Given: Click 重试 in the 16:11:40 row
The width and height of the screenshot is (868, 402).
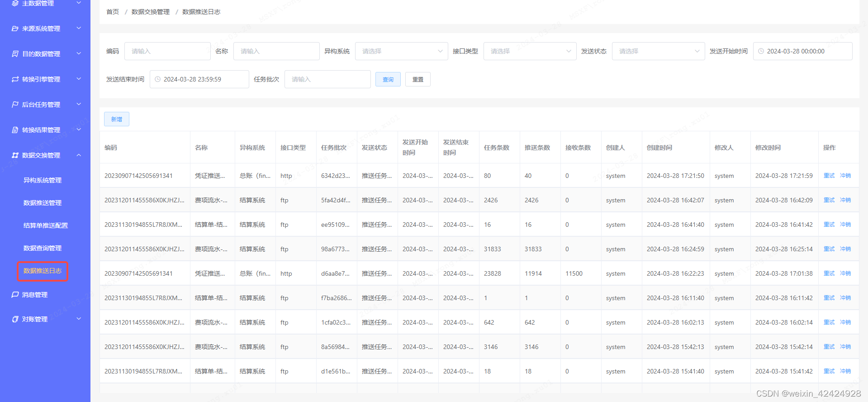Looking at the screenshot, I should 829,298.
